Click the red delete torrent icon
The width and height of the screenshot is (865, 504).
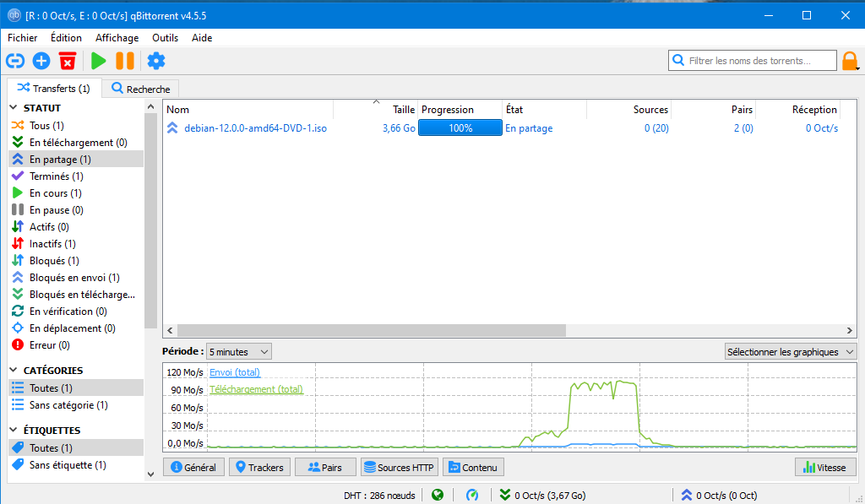(x=68, y=61)
